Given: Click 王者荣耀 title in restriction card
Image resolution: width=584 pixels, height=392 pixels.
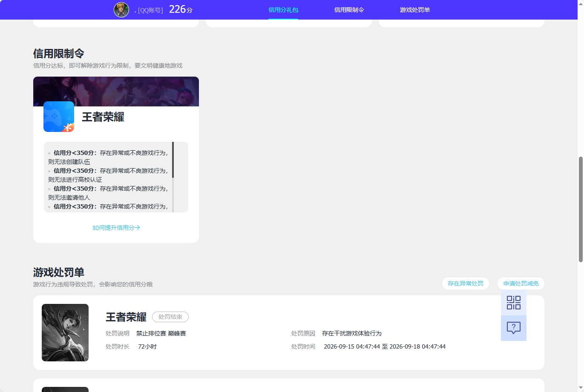Looking at the screenshot, I should click(103, 117).
